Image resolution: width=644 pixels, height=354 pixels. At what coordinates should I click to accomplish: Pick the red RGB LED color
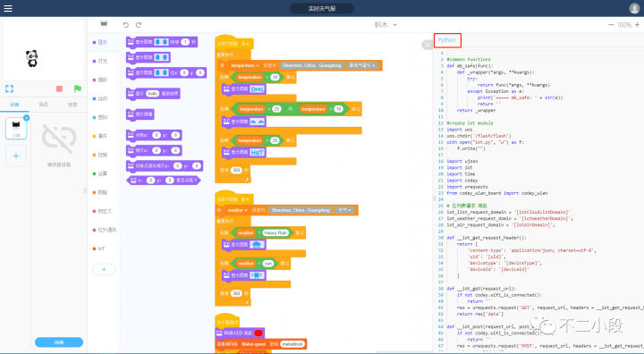coord(258,333)
